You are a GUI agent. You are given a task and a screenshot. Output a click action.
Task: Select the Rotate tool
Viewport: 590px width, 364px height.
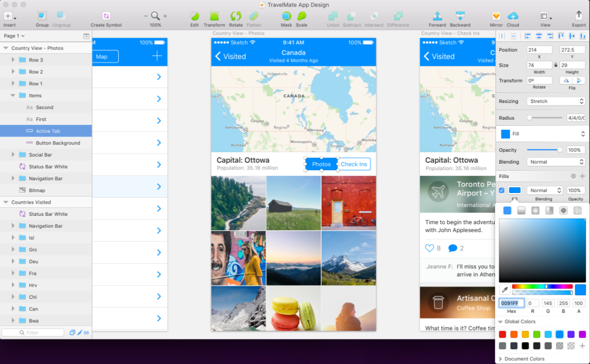236,16
